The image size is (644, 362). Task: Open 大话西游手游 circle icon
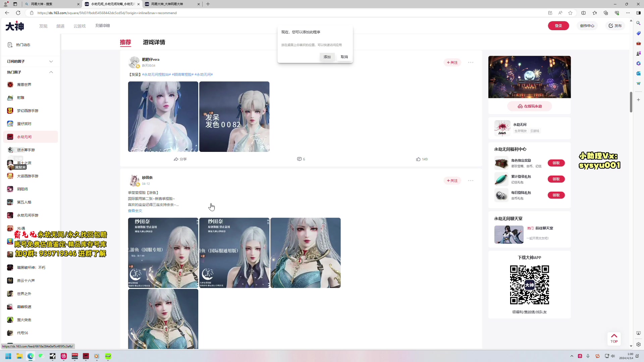10,176
